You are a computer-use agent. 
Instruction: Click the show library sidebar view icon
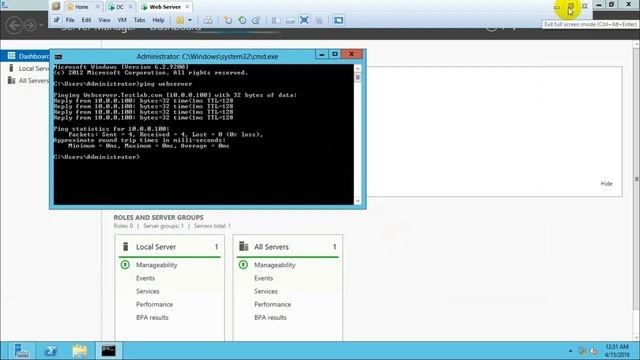[x=276, y=20]
